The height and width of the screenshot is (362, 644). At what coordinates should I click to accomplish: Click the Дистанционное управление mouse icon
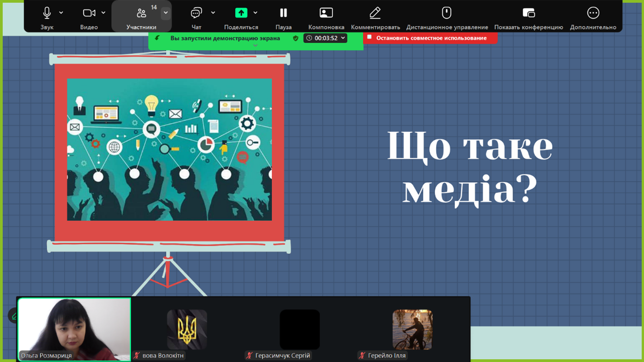click(447, 13)
